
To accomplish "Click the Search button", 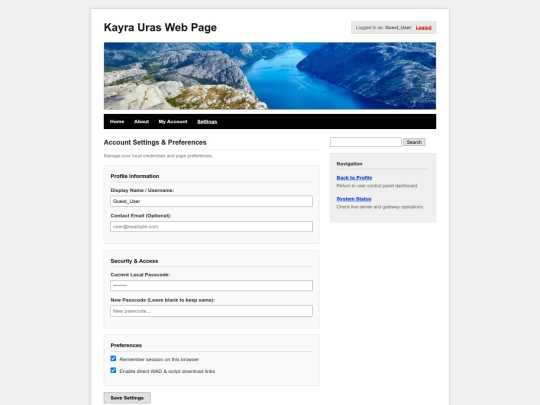I will tap(414, 142).
